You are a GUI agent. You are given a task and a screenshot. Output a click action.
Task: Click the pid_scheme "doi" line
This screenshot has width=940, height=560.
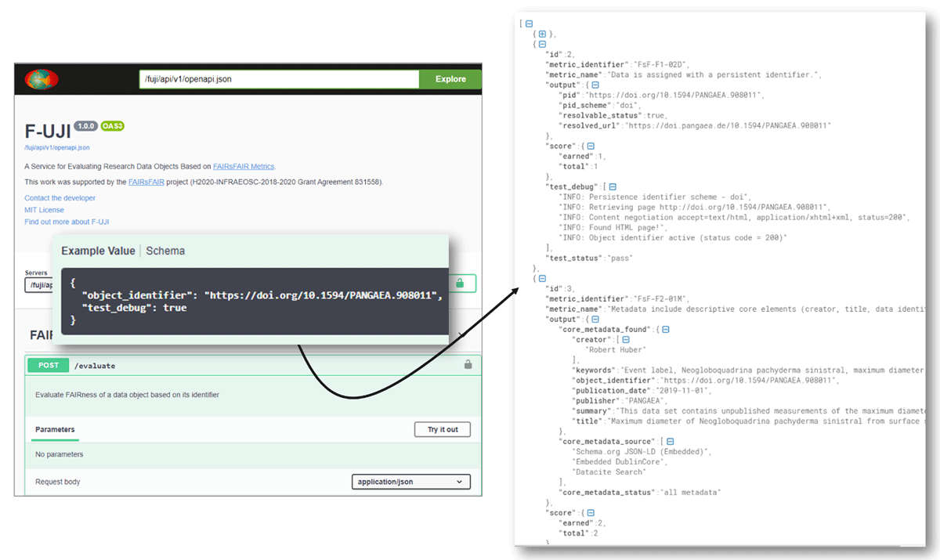(599, 105)
